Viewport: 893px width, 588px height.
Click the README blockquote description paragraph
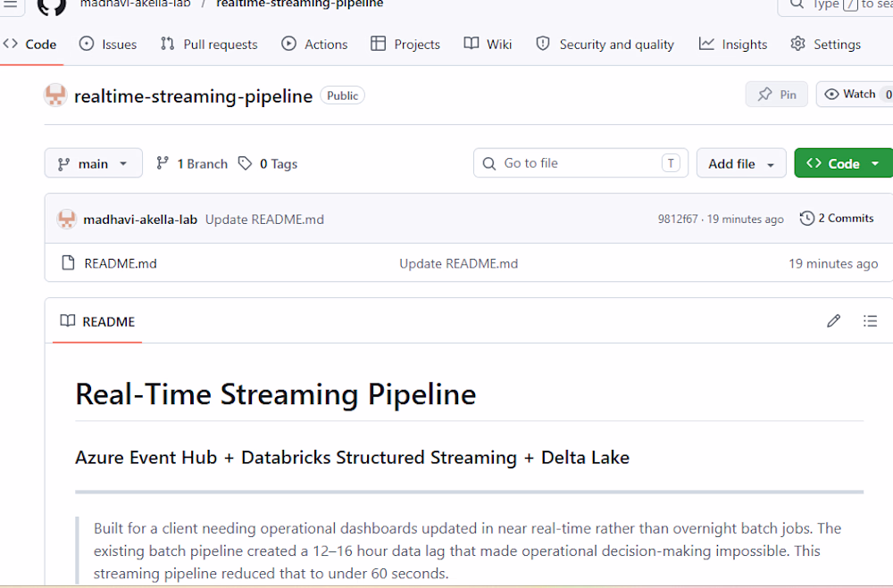[x=467, y=551]
